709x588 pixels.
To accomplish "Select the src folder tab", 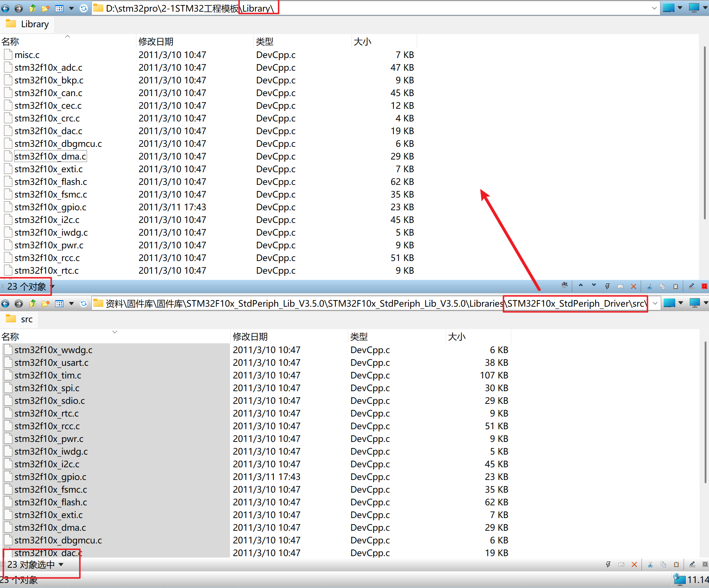I will click(x=20, y=319).
